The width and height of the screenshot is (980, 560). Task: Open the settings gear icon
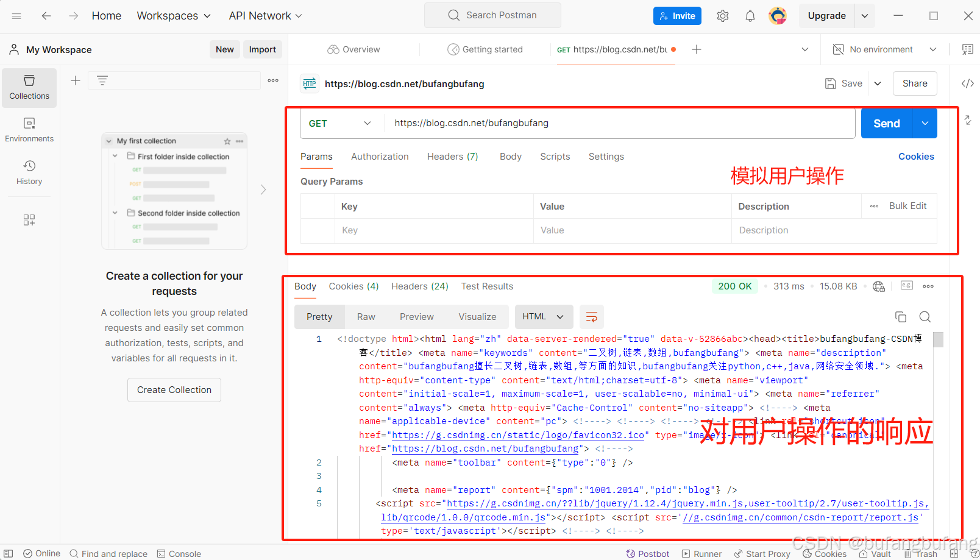723,16
